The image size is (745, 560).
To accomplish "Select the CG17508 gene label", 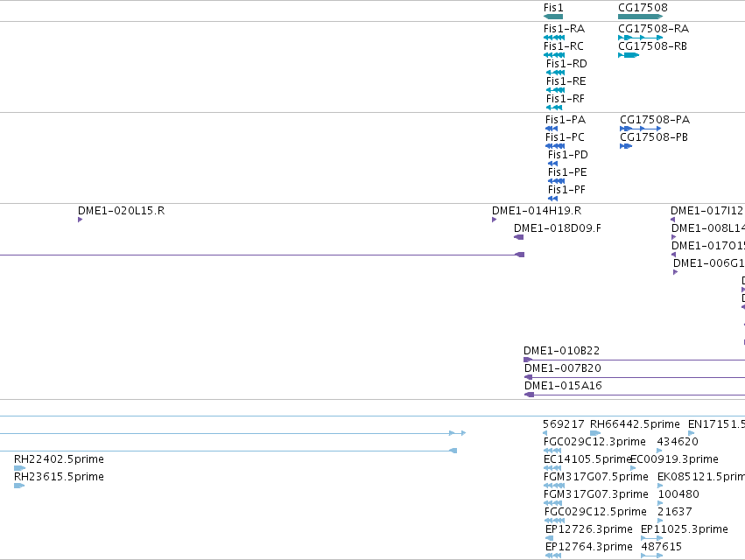I will pos(643,8).
